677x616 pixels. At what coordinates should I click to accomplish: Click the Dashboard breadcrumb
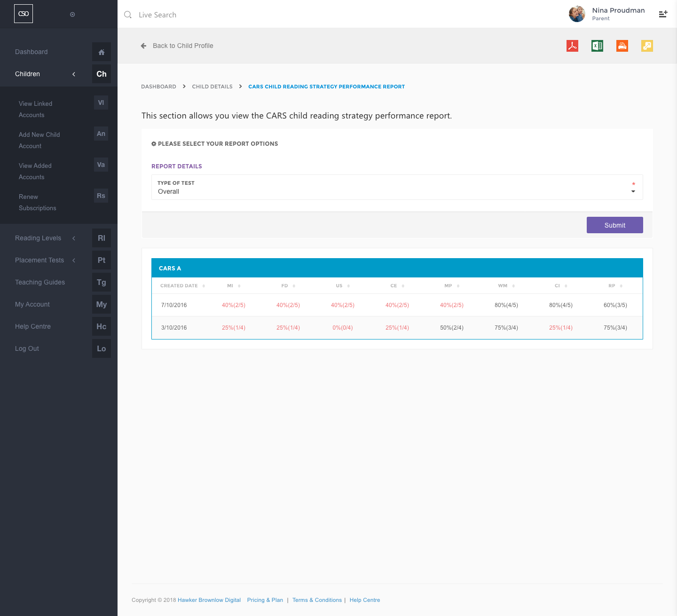(158, 87)
